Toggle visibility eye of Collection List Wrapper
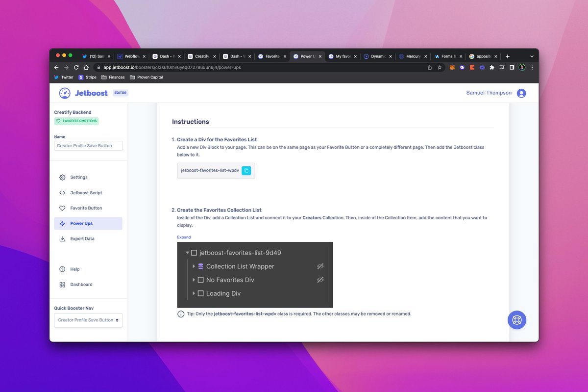The width and height of the screenshot is (588, 392). tap(320, 266)
